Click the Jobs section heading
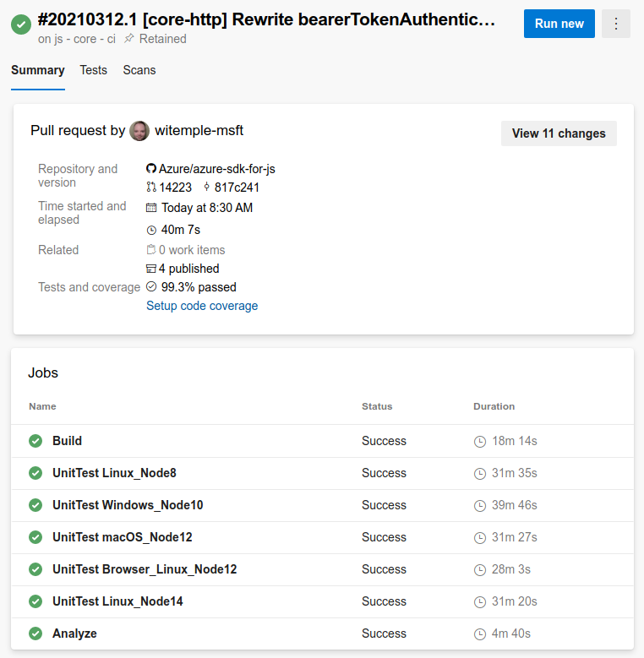644x658 pixels. [x=43, y=373]
